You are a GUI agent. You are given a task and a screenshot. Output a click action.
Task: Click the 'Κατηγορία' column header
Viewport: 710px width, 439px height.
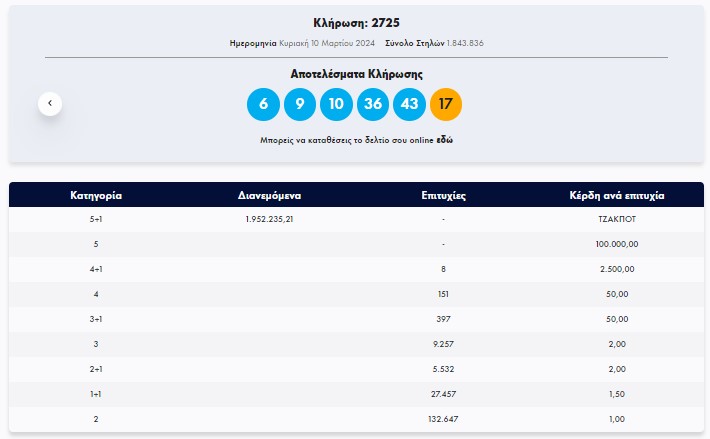pos(96,195)
